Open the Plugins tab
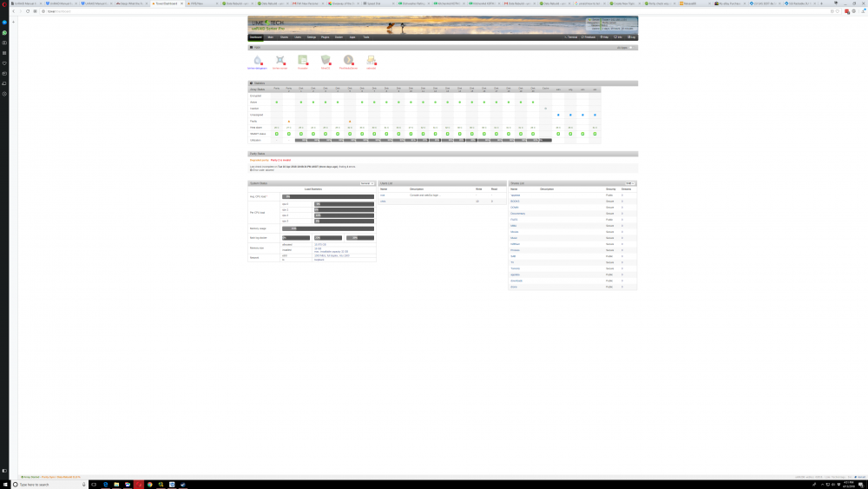 (325, 37)
